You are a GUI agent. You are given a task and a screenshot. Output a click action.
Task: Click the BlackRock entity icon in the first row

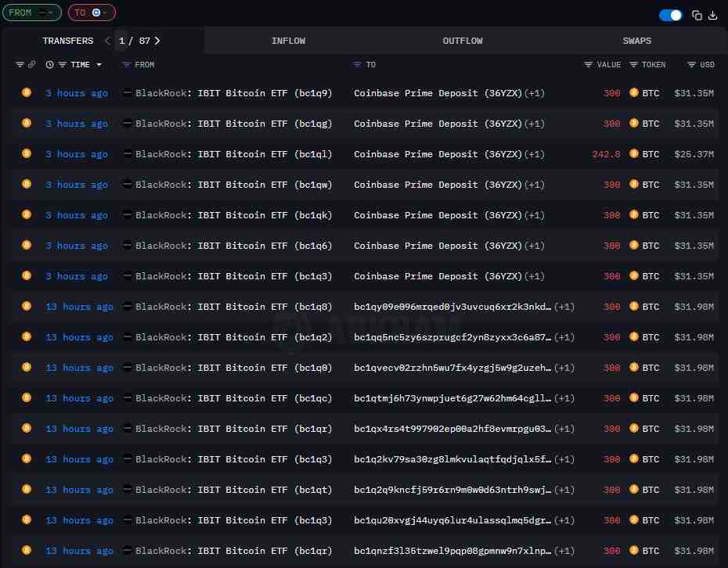click(127, 92)
